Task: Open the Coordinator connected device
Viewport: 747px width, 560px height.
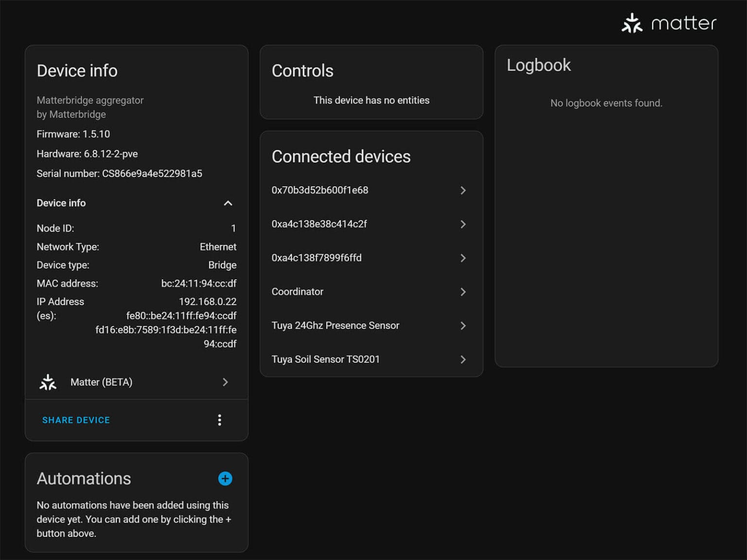Action: coord(298,292)
